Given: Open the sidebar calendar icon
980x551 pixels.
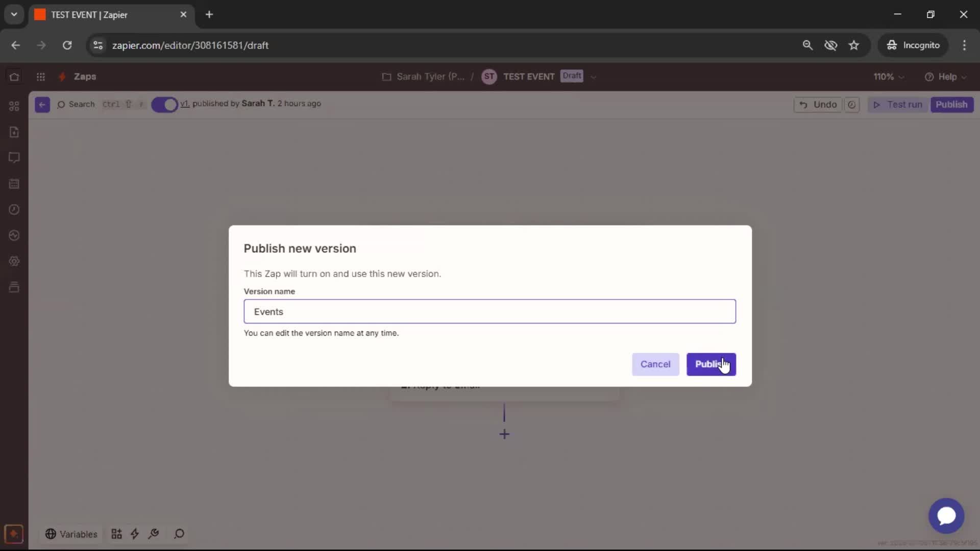Looking at the screenshot, I should (x=14, y=184).
